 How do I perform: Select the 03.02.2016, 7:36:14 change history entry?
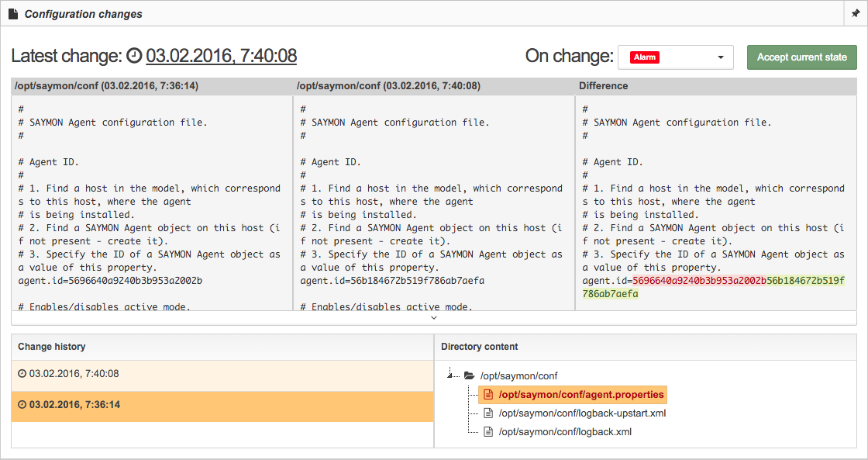click(x=222, y=406)
